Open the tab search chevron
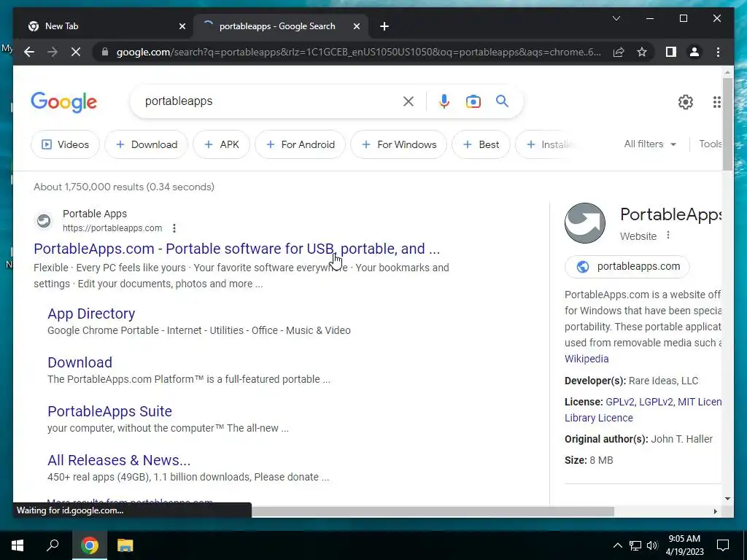 (x=616, y=18)
